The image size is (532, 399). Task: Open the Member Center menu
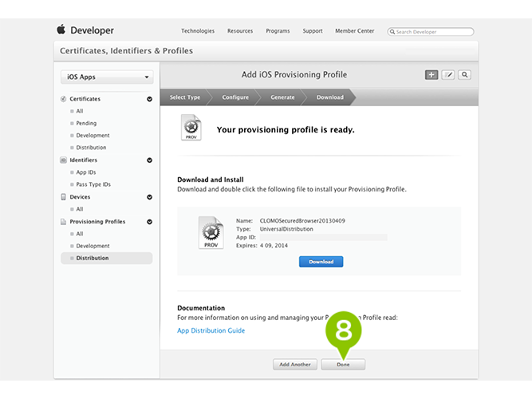pos(355,31)
